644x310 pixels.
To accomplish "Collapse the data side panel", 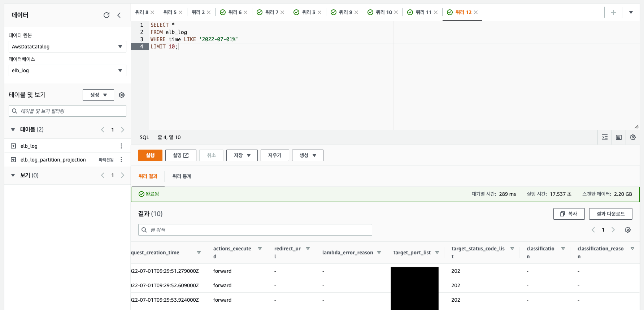I will pos(119,15).
